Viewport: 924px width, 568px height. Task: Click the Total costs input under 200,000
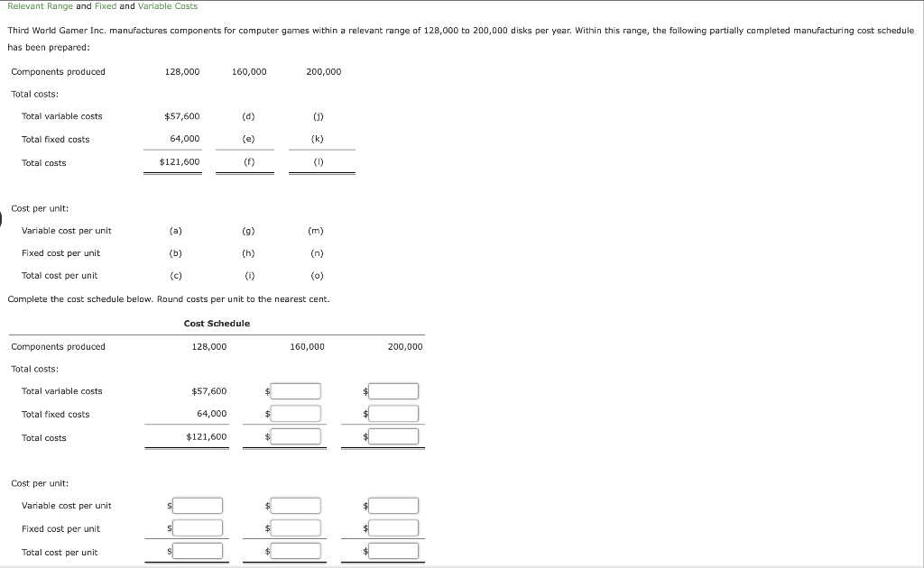click(394, 436)
